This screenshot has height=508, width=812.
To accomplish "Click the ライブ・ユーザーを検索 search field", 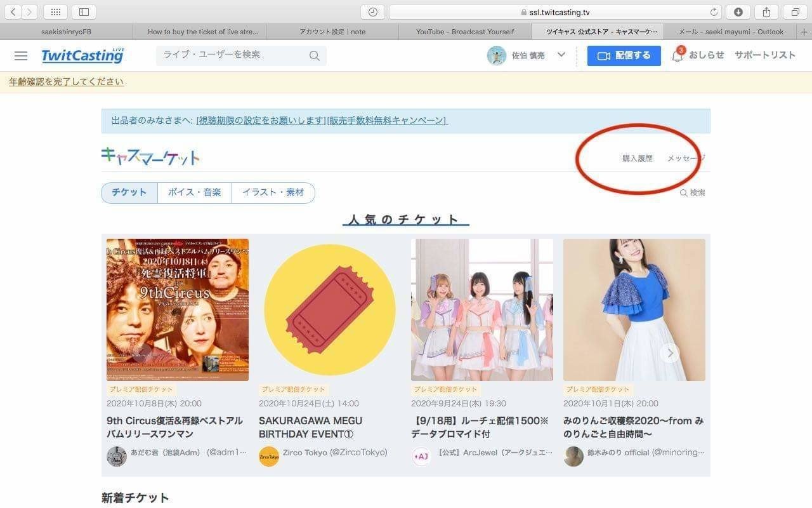I will pyautogui.click(x=232, y=55).
